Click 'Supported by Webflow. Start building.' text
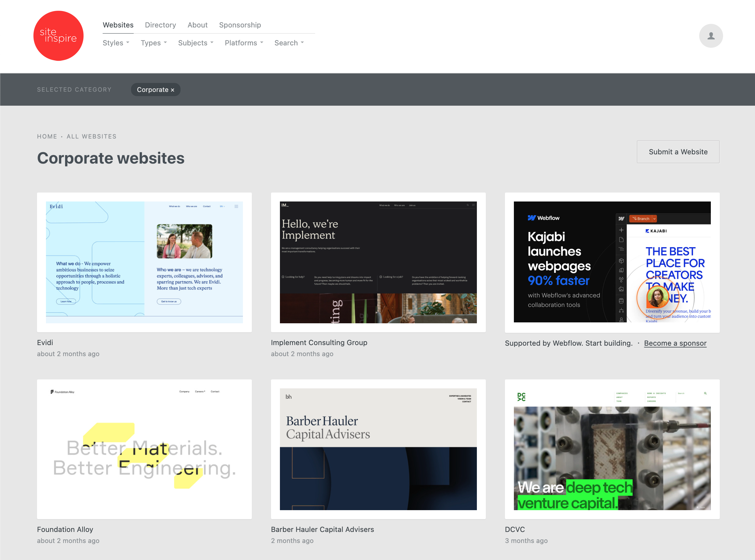This screenshot has width=755, height=560. [x=568, y=343]
